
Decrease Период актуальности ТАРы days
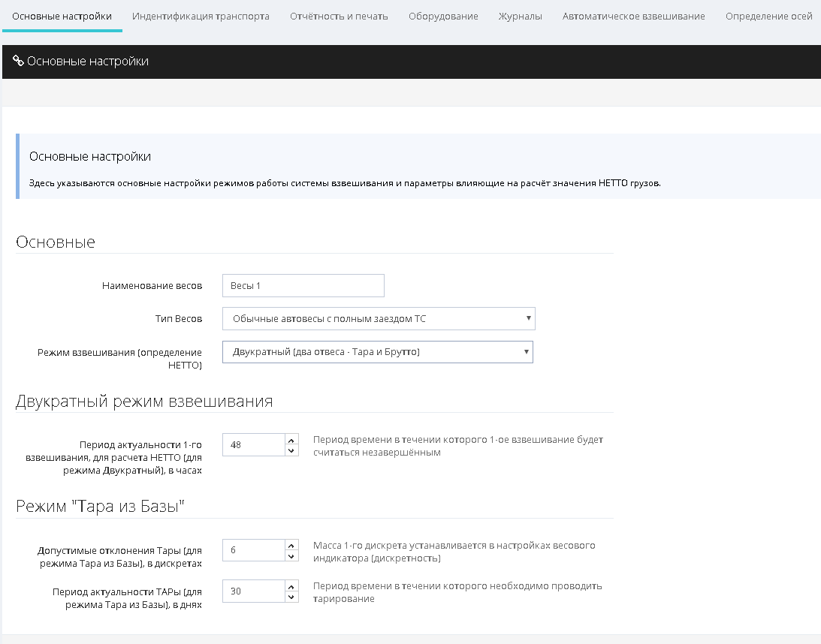(x=292, y=597)
